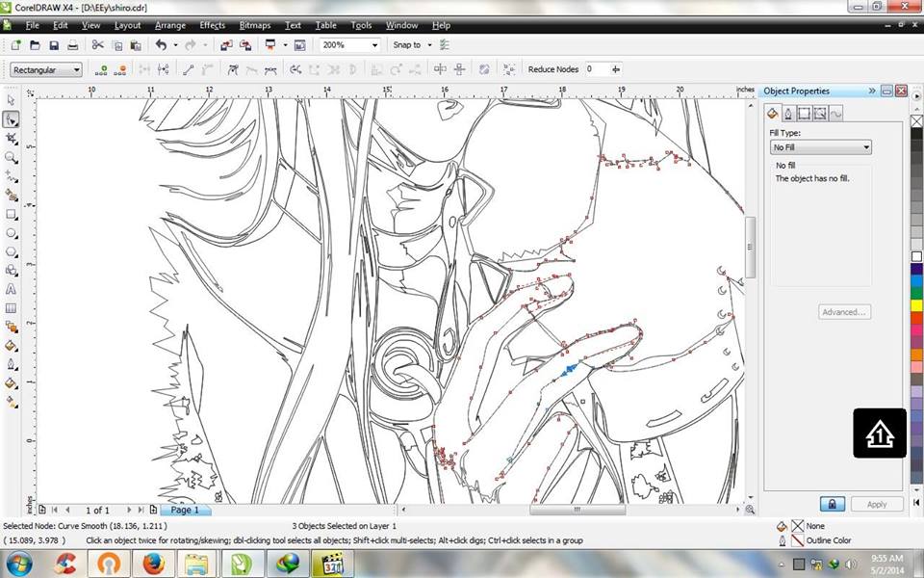Viewport: 924px width, 578px height.
Task: Collapse the Object Properties docker chevron
Action: 872,91
